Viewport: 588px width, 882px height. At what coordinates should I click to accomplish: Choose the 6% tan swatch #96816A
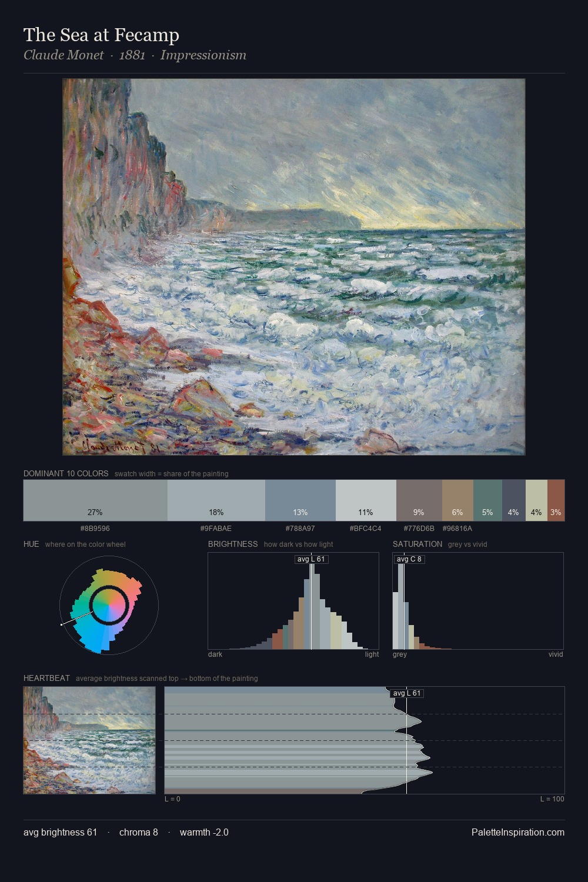[457, 500]
